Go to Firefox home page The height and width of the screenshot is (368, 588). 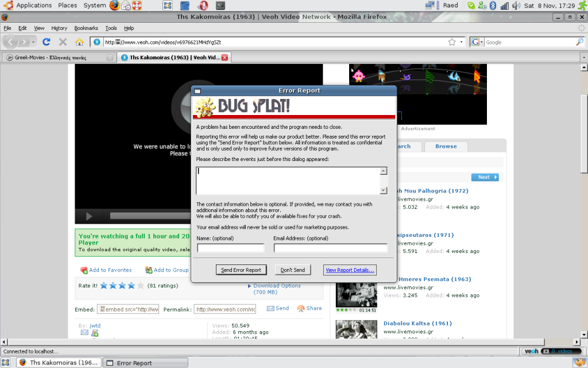pyautogui.click(x=79, y=42)
